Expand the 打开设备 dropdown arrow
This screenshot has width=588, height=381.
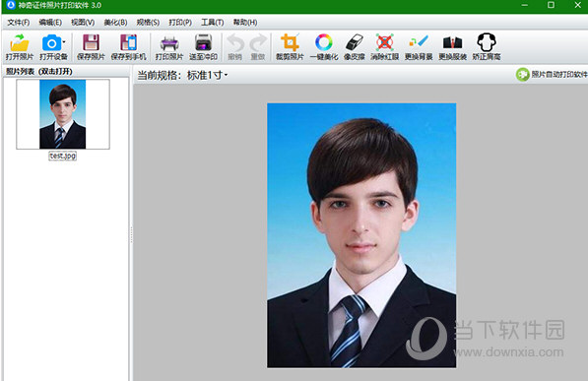(x=64, y=42)
